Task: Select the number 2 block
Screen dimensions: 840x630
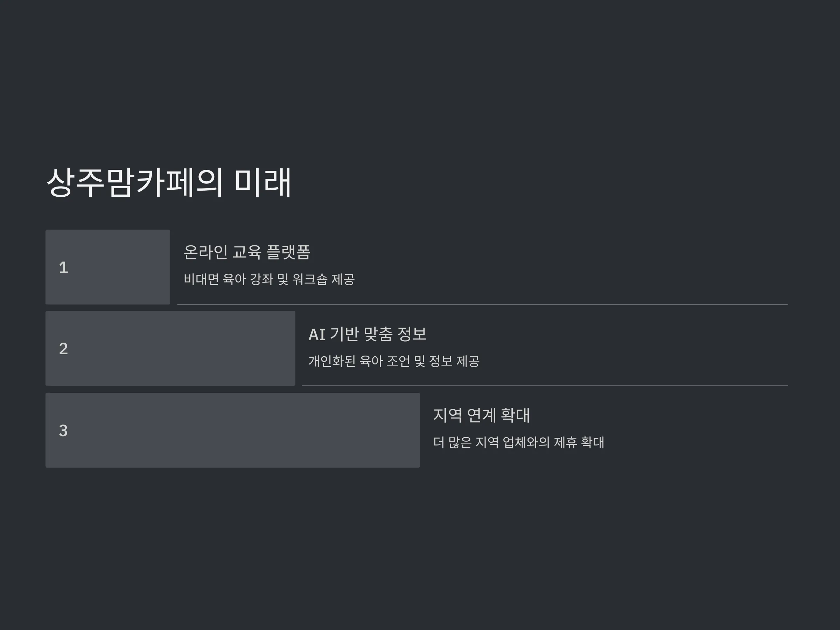Action: [170, 348]
